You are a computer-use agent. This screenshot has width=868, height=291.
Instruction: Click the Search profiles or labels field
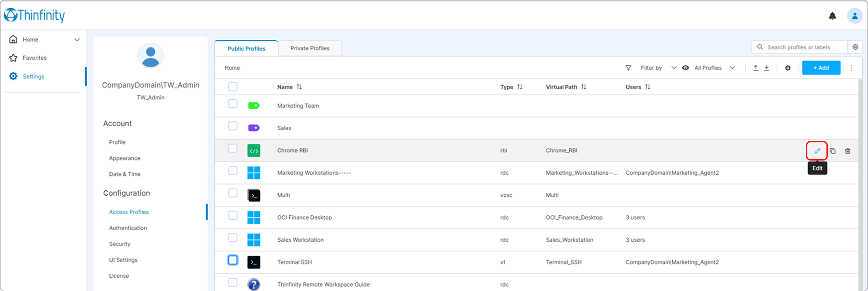[x=800, y=47]
